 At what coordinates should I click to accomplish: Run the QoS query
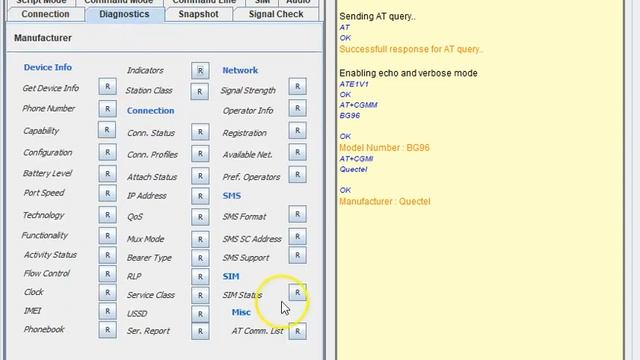pos(200,217)
